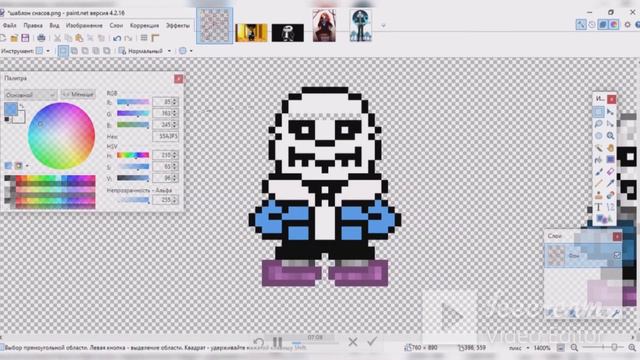Open the Правка menu
This screenshot has height=360, width=640.
click(x=33, y=25)
